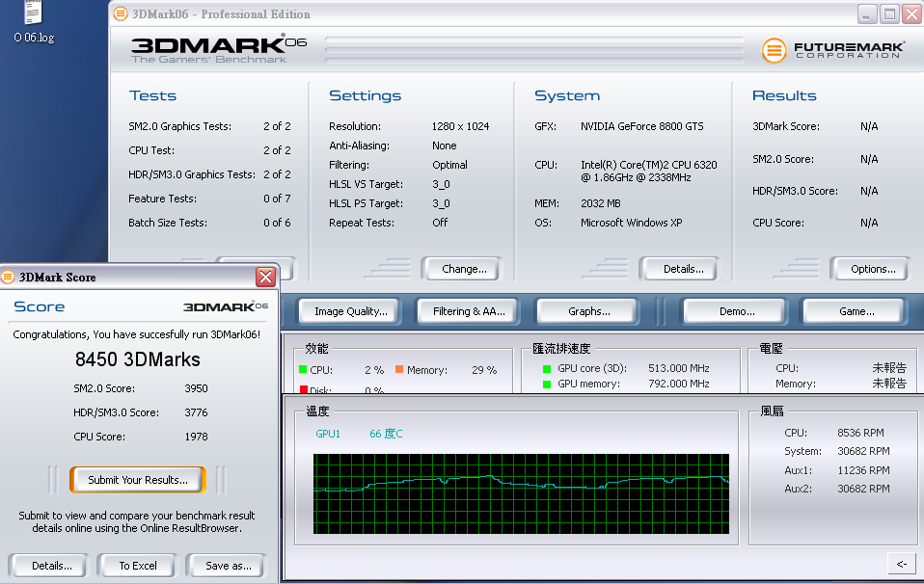Close the 3DMark Score dialog

(x=265, y=278)
